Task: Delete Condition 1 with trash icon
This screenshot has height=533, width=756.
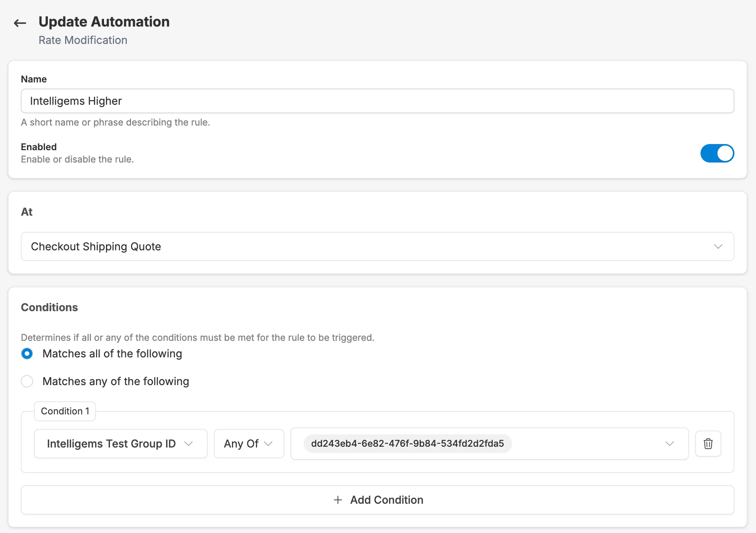Action: point(708,444)
